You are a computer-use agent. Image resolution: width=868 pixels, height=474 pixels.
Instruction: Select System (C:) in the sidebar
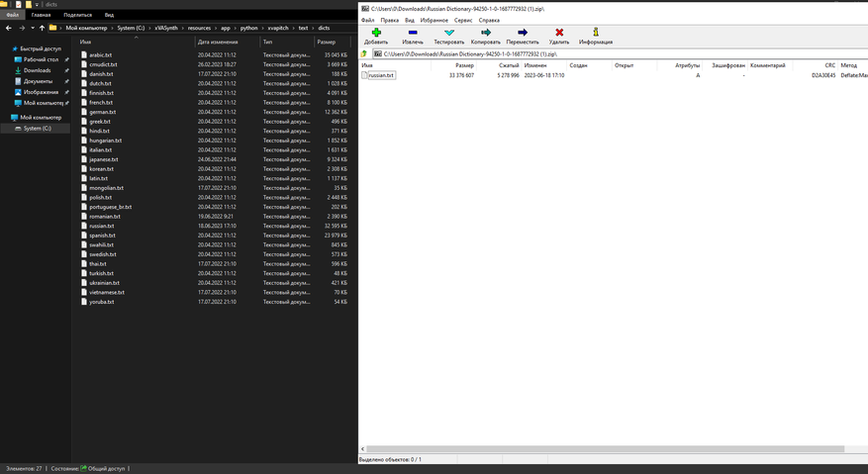coord(37,129)
